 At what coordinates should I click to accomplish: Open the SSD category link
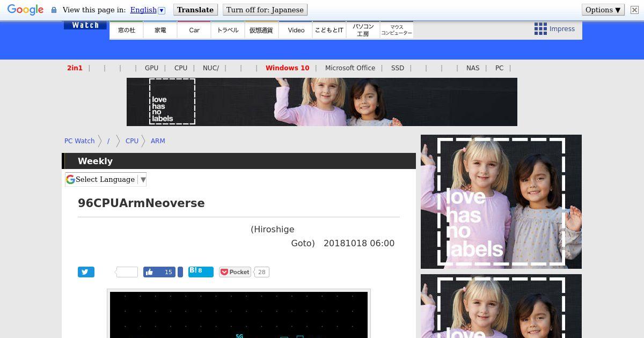click(x=398, y=68)
